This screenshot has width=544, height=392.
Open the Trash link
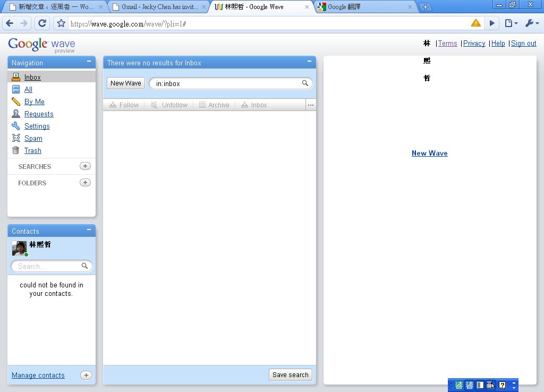click(x=32, y=150)
